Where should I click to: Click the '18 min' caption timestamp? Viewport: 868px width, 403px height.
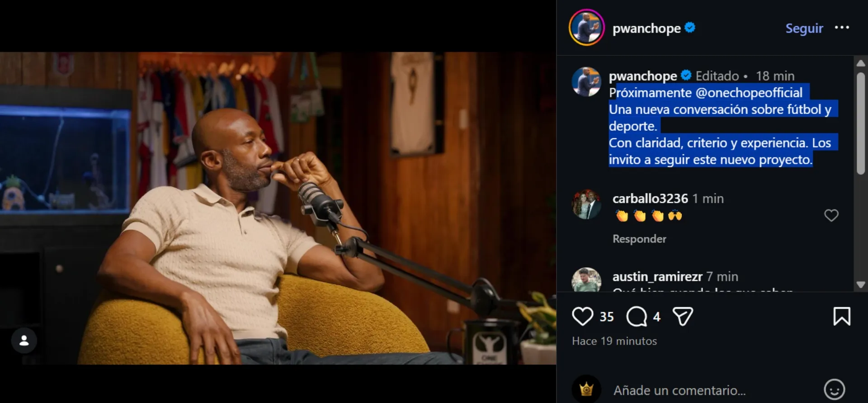775,76
